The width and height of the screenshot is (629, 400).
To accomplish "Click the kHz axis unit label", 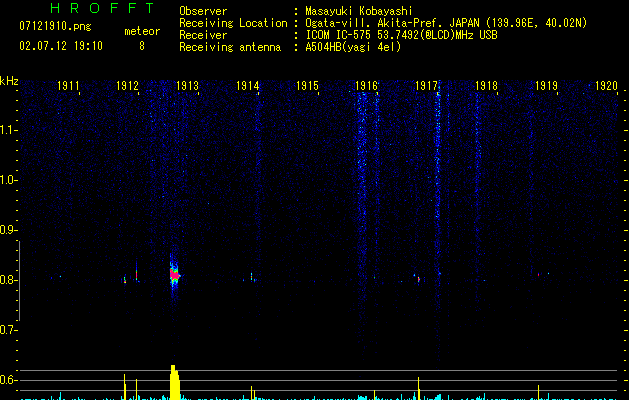I will [9, 81].
